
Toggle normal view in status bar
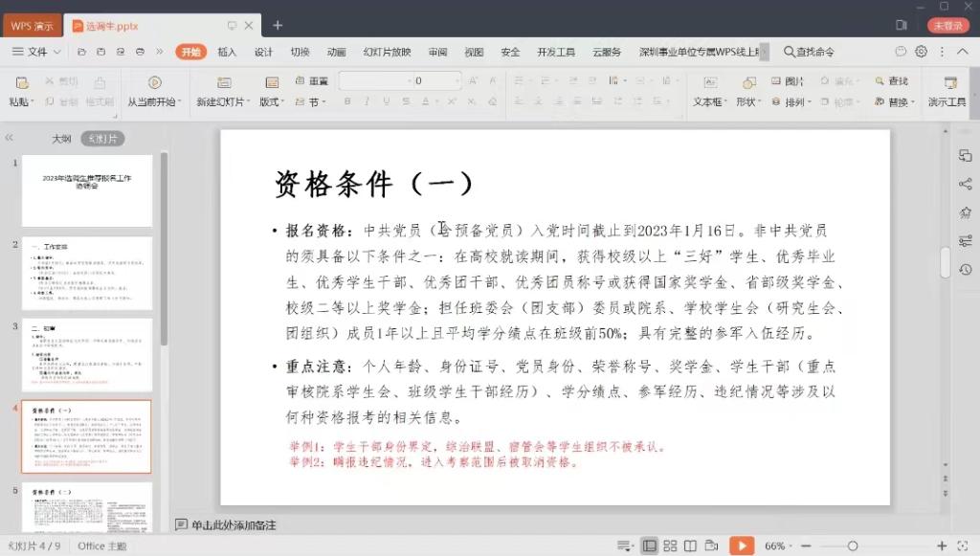pyautogui.click(x=650, y=545)
